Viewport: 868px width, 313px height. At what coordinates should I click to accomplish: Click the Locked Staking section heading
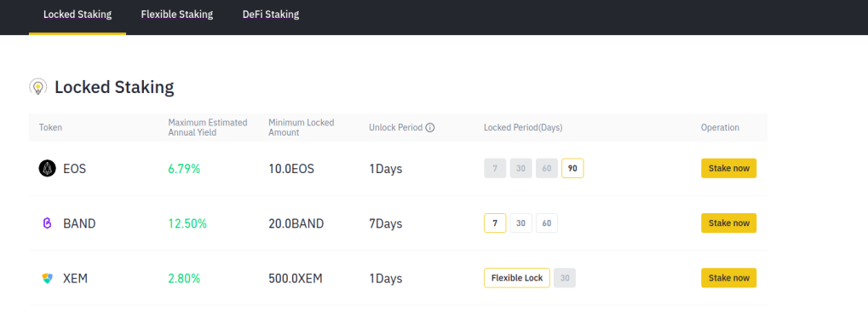(114, 87)
